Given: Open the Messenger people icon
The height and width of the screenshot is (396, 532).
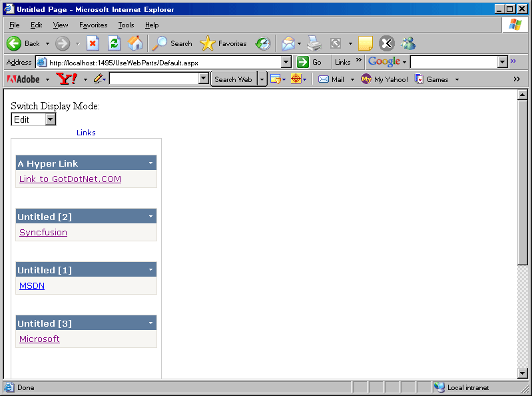Looking at the screenshot, I should [408, 43].
